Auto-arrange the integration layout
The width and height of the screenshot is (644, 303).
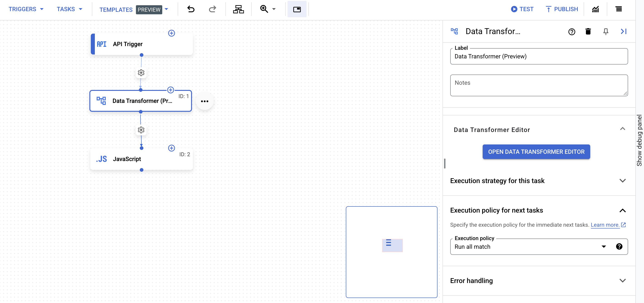[x=238, y=9]
